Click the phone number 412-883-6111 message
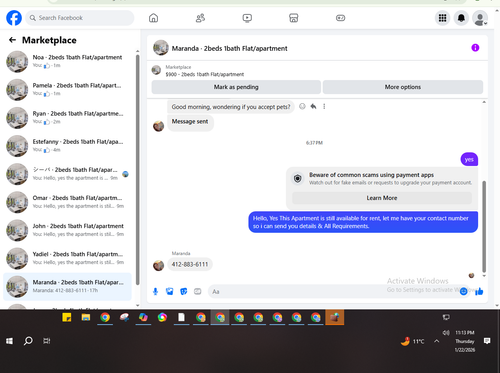 tap(190, 264)
